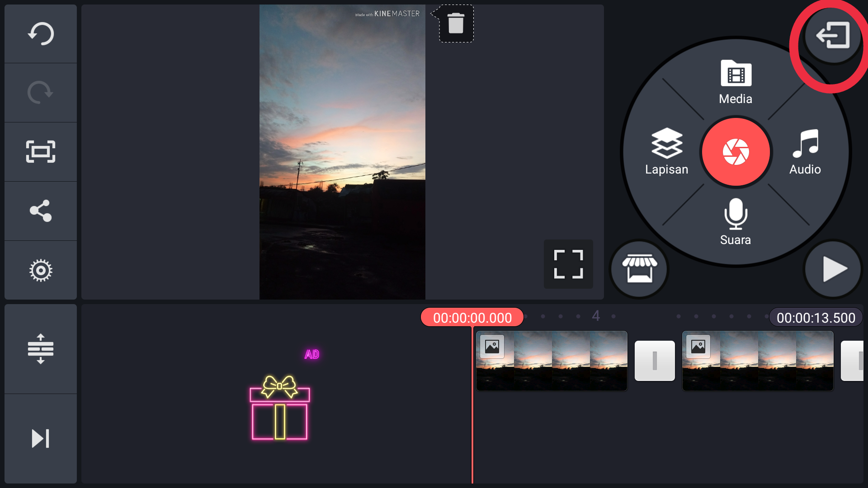Open the asset store icon

639,269
